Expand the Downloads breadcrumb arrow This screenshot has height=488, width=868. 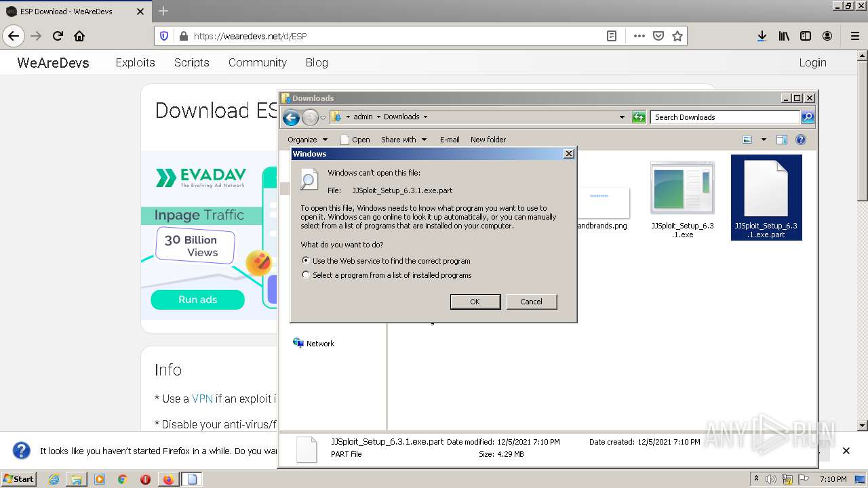[425, 117]
